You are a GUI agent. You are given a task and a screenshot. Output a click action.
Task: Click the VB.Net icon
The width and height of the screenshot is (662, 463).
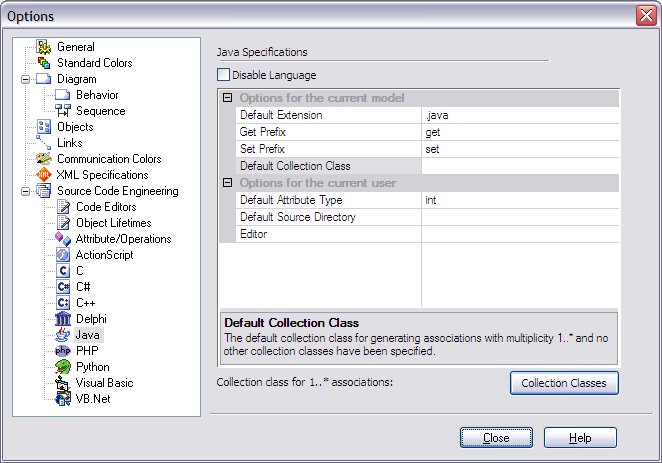coord(63,399)
